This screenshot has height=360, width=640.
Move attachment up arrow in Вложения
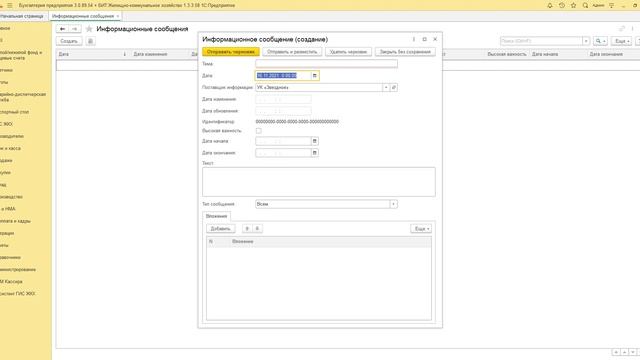pyautogui.click(x=247, y=229)
